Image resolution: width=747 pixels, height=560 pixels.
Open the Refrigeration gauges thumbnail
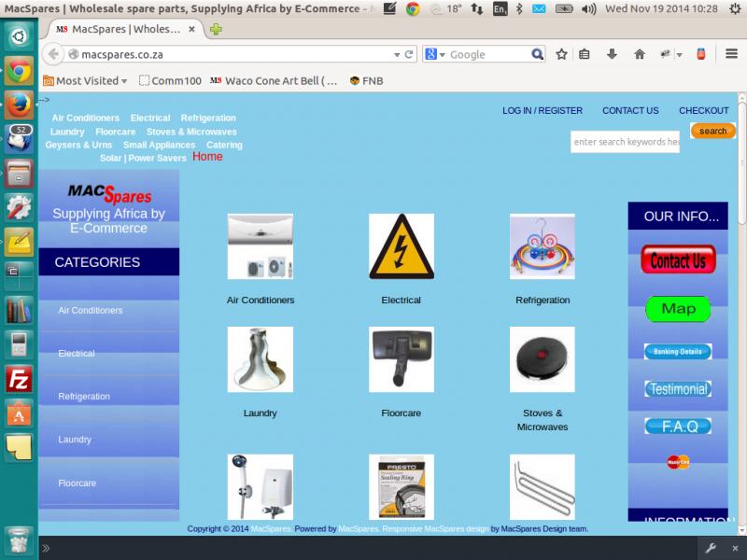543,246
